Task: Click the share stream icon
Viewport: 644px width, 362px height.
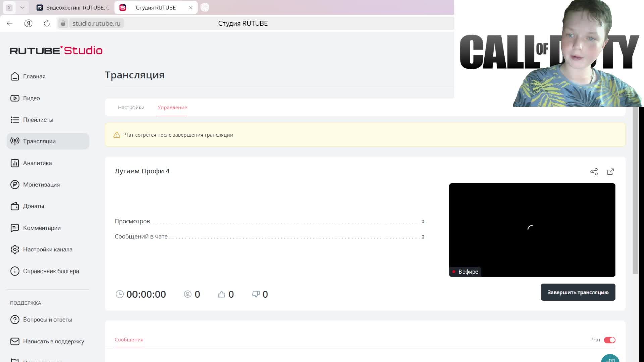Action: 594,172
